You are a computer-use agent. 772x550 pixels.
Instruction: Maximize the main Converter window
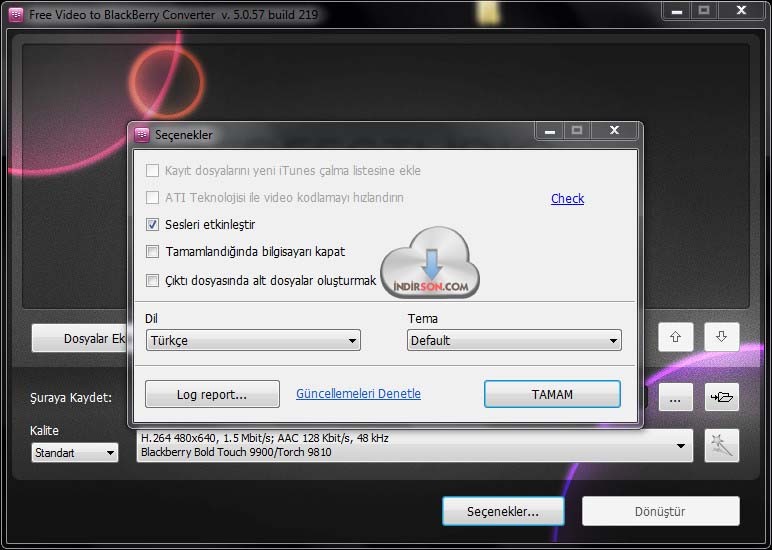[704, 10]
